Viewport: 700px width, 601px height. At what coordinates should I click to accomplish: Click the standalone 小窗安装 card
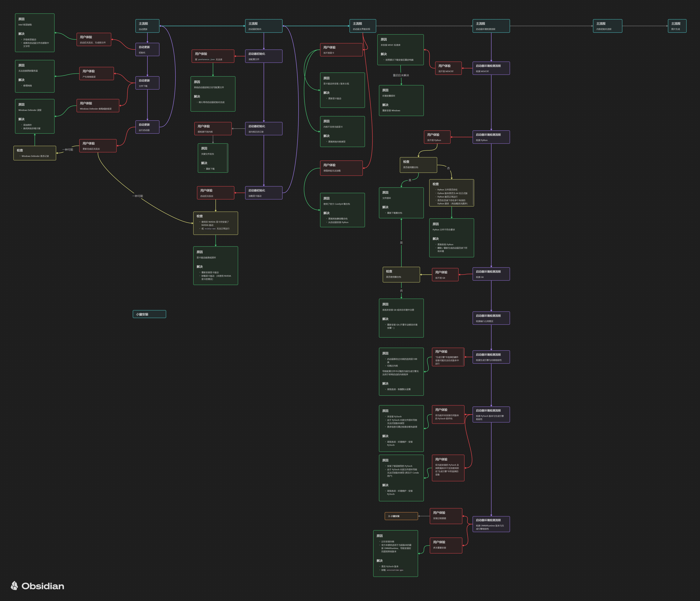149,314
